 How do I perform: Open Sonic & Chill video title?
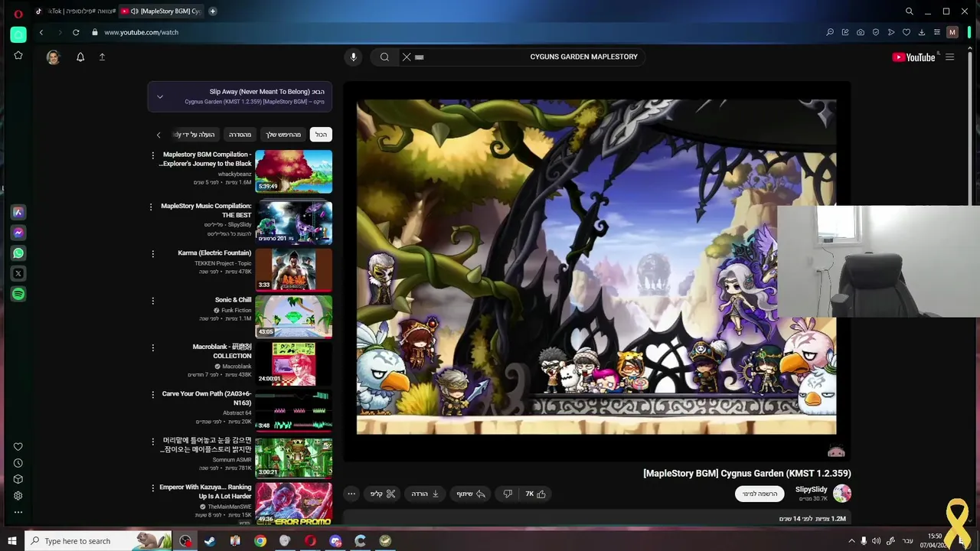[233, 300]
